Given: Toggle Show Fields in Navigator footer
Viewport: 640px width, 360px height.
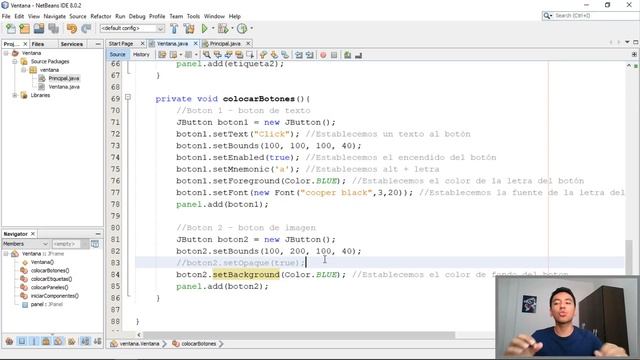Looking at the screenshot, I should [x=22, y=341].
